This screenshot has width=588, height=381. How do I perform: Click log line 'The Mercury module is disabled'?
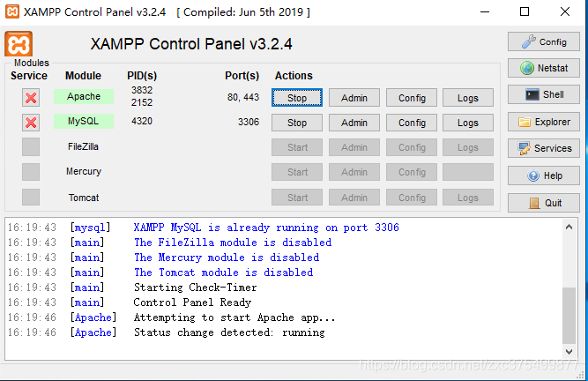click(x=227, y=258)
